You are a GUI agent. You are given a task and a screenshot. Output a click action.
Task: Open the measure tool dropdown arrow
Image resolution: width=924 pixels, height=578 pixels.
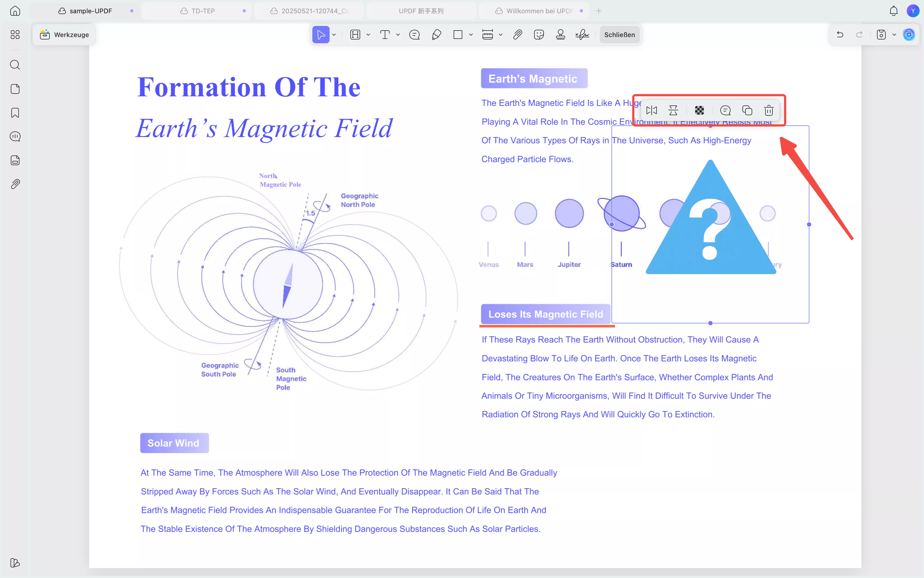[x=500, y=35]
